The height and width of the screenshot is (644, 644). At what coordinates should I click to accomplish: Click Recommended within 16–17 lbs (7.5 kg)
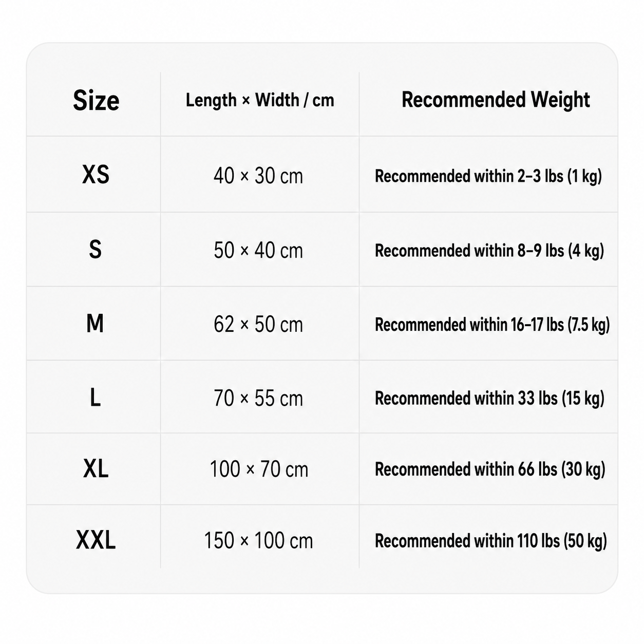pos(492,325)
